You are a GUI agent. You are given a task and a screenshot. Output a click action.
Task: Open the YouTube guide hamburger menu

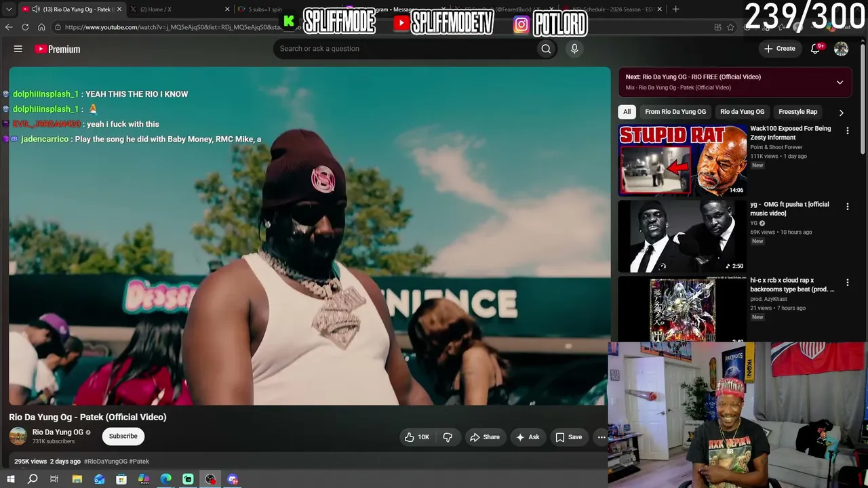coord(18,49)
